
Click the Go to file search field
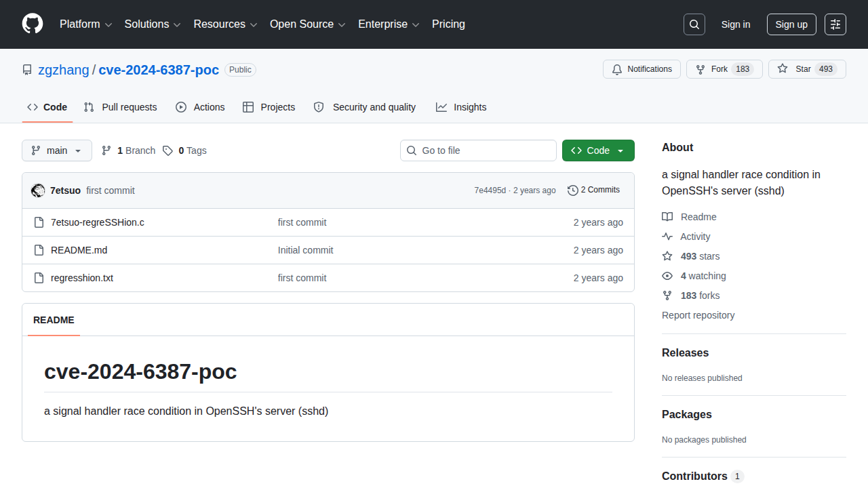pos(478,150)
